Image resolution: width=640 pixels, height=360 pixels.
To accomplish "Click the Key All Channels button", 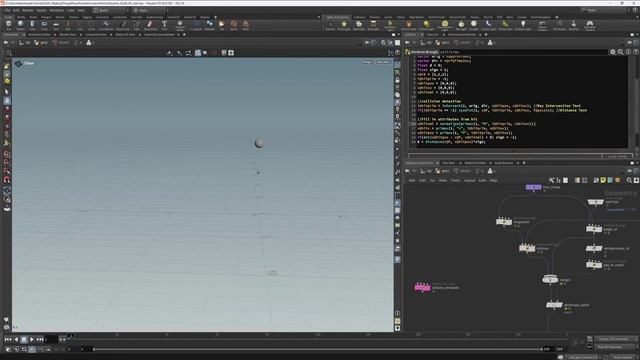I will point(616,347).
